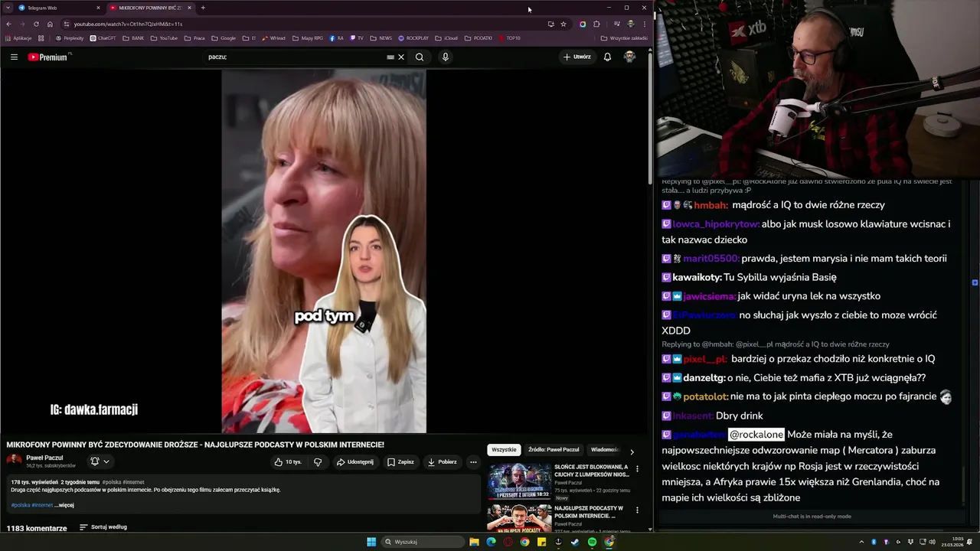This screenshot has width=980, height=551.
Task: Download the video with Pobierz
Action: pyautogui.click(x=443, y=461)
